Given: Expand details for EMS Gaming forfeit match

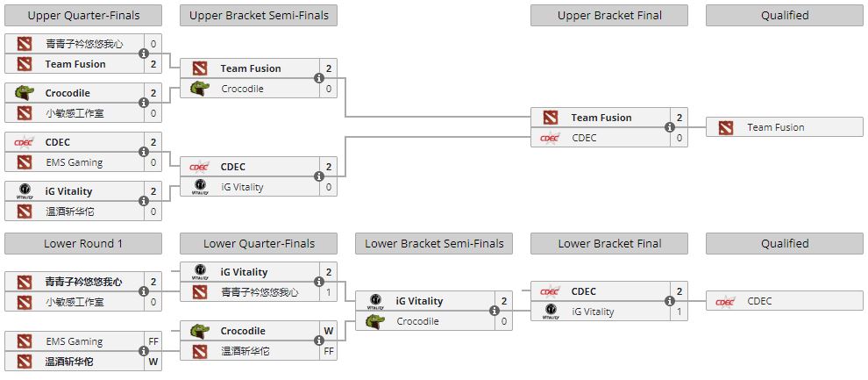Looking at the screenshot, I should pos(144,351).
